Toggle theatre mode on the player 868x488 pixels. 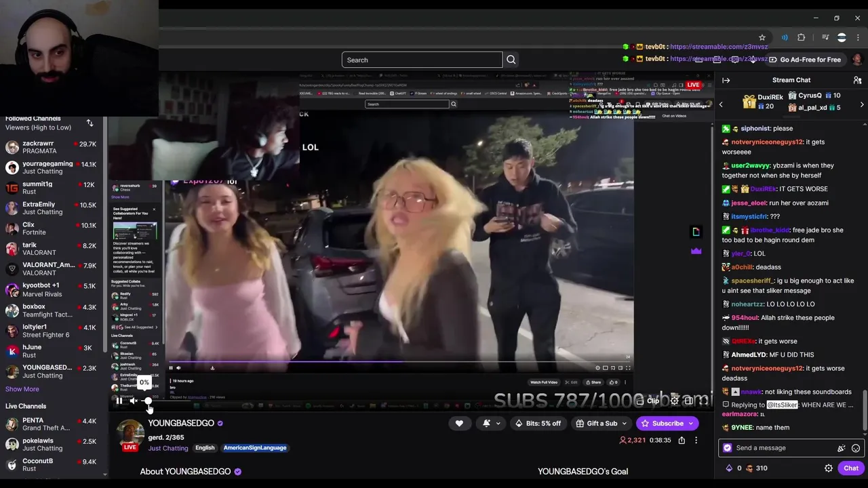[688, 401]
